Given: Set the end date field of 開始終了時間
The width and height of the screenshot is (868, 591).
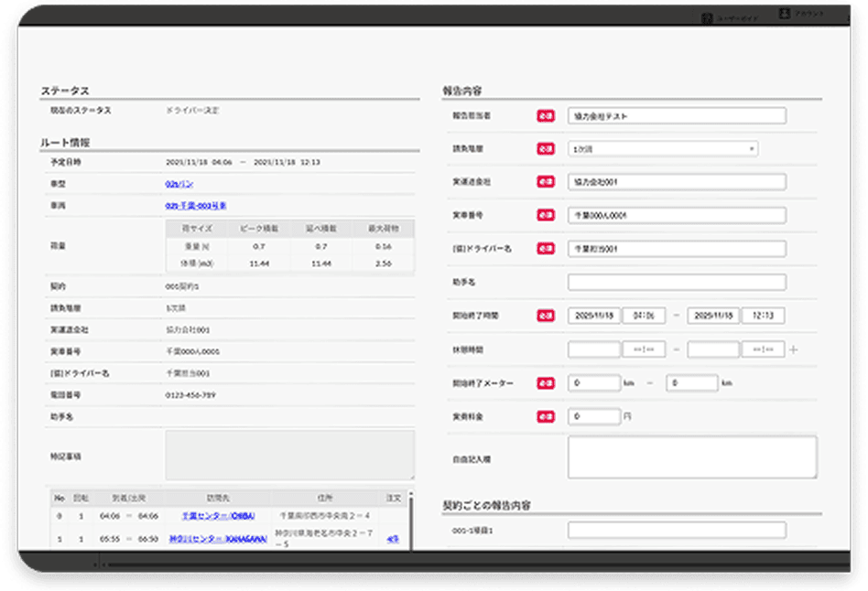Looking at the screenshot, I should tap(713, 316).
